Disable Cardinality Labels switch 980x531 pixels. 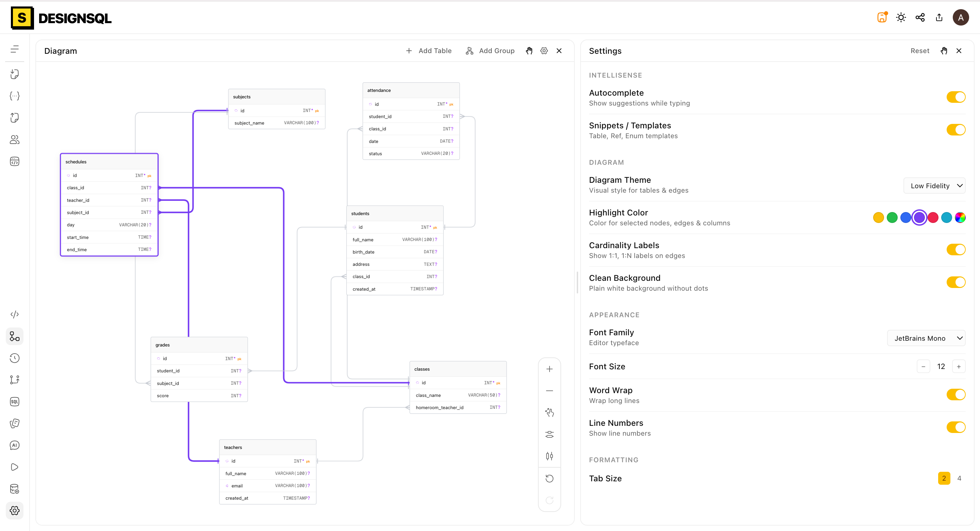click(x=955, y=250)
